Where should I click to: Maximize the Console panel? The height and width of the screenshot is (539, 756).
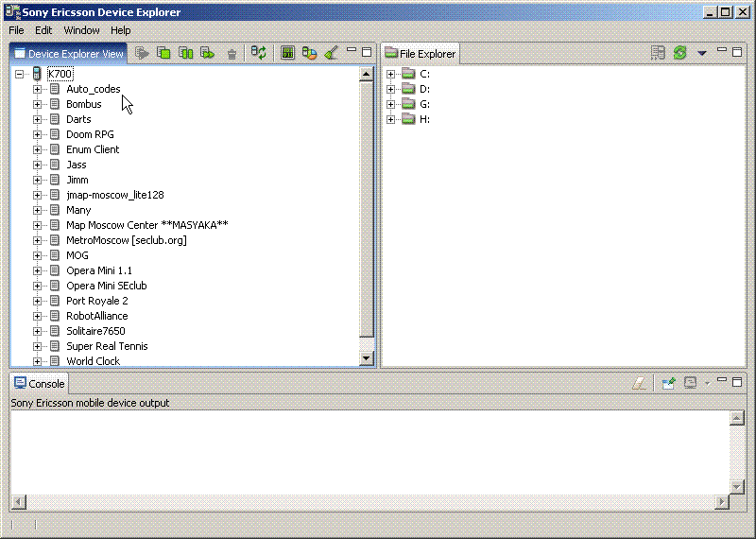(x=737, y=382)
